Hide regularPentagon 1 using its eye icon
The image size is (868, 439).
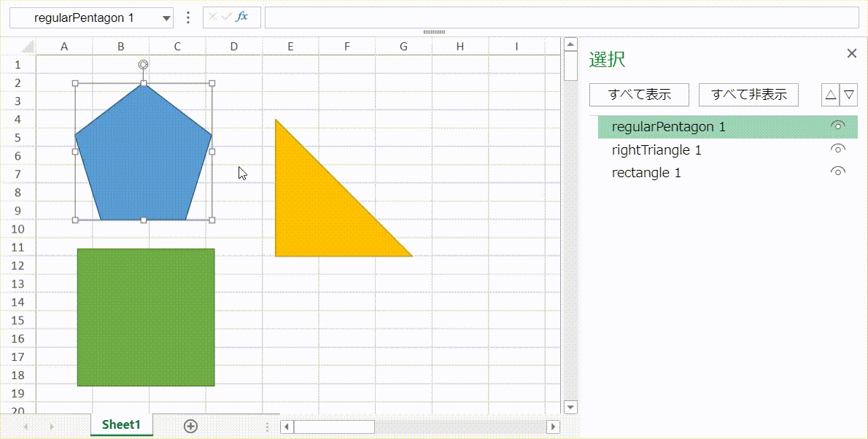(838, 126)
